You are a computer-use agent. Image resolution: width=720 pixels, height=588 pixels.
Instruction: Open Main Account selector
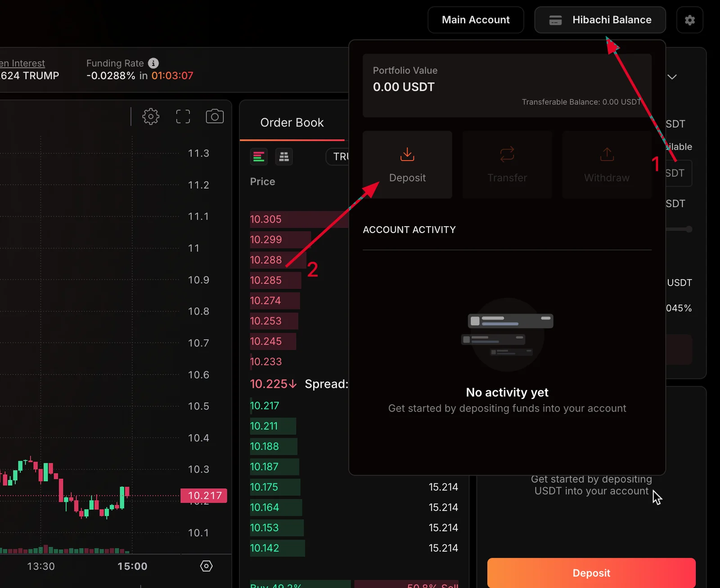(x=476, y=20)
